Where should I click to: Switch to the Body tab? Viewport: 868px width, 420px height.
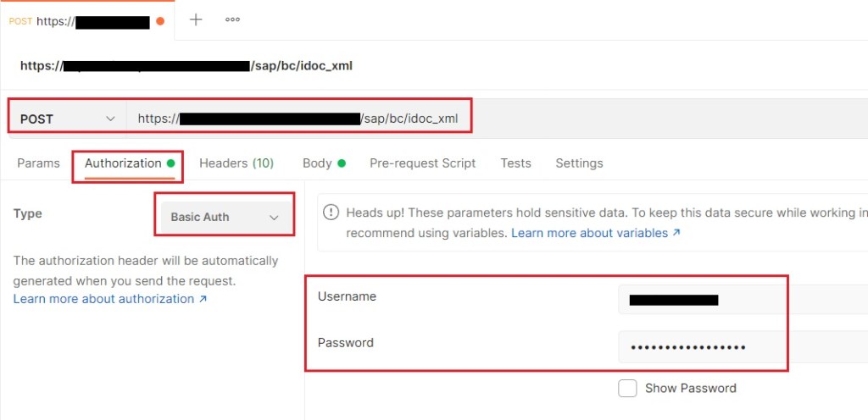tap(317, 163)
